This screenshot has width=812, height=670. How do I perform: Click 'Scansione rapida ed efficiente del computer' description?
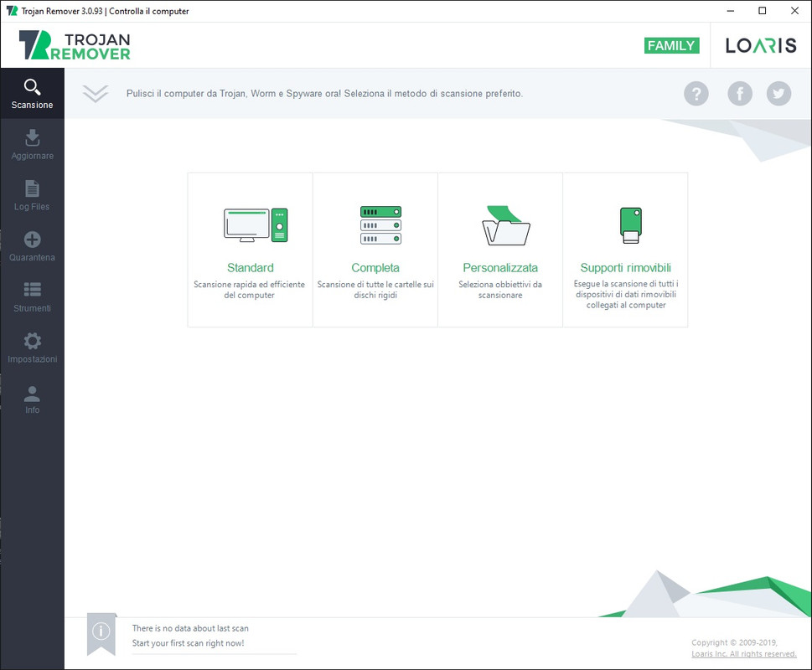click(249, 290)
